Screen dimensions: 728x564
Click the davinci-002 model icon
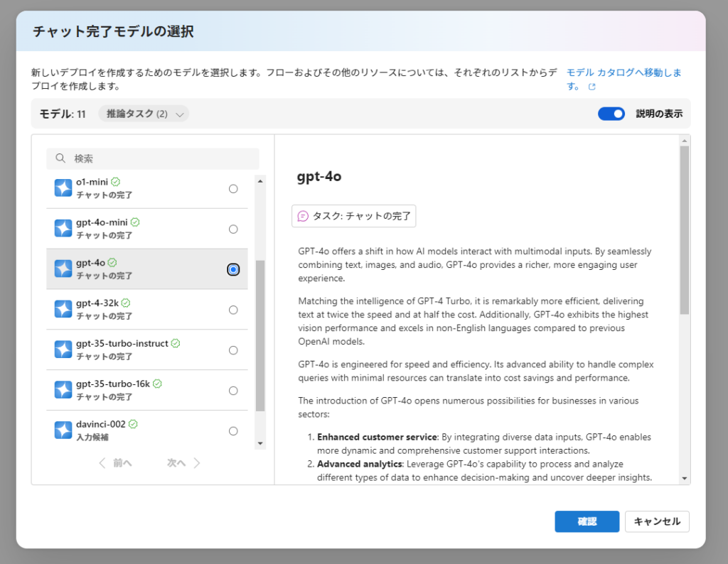[63, 430]
